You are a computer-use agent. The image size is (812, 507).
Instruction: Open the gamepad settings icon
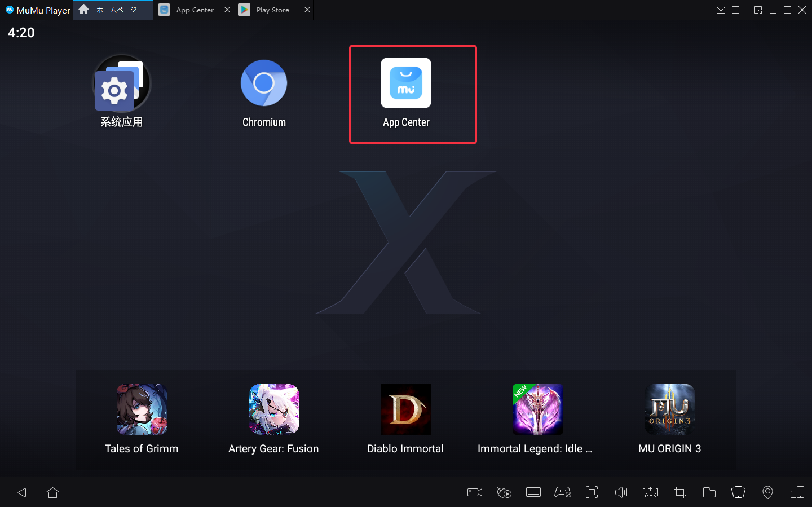[563, 492]
